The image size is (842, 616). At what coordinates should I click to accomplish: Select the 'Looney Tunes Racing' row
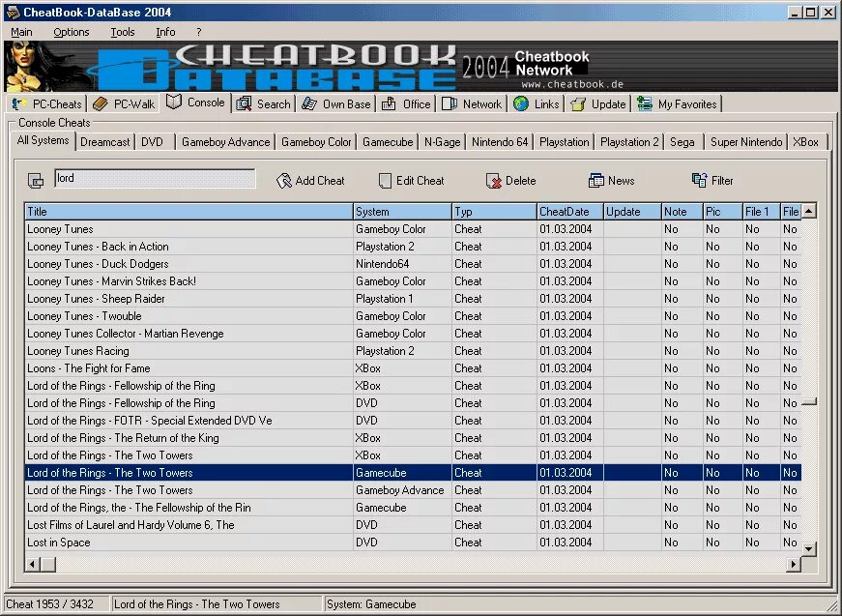[413, 351]
